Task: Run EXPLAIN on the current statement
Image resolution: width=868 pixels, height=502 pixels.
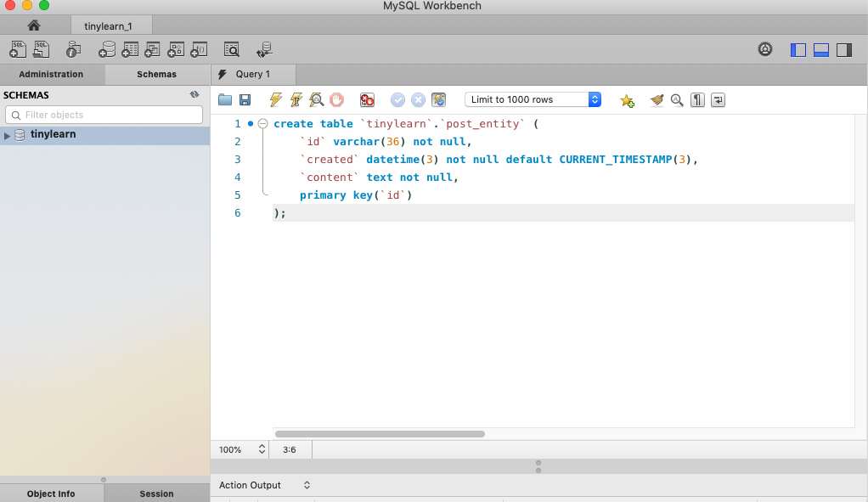Action: tap(316, 99)
